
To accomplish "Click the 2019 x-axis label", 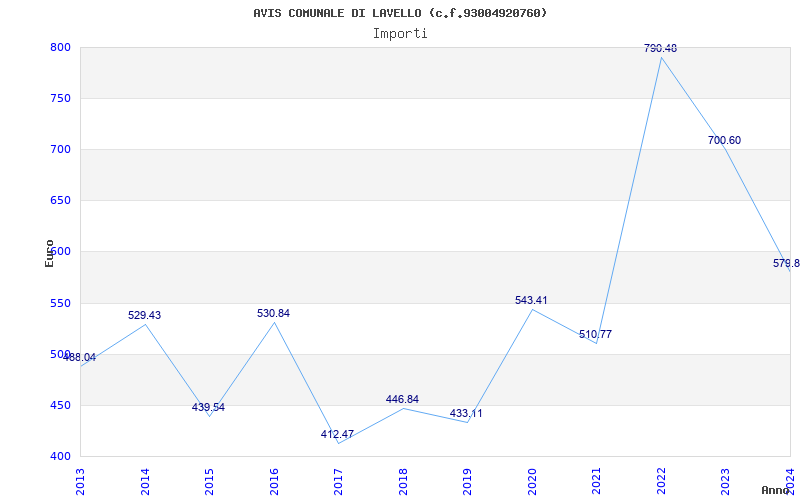I will [467, 482].
